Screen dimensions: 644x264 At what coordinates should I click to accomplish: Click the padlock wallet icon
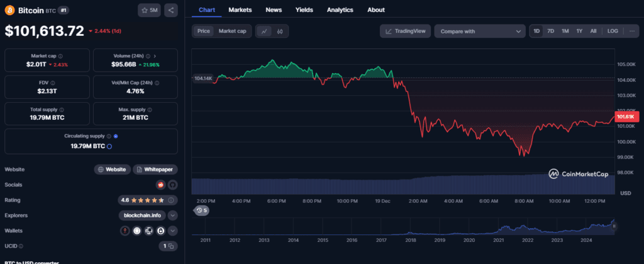pos(160,231)
